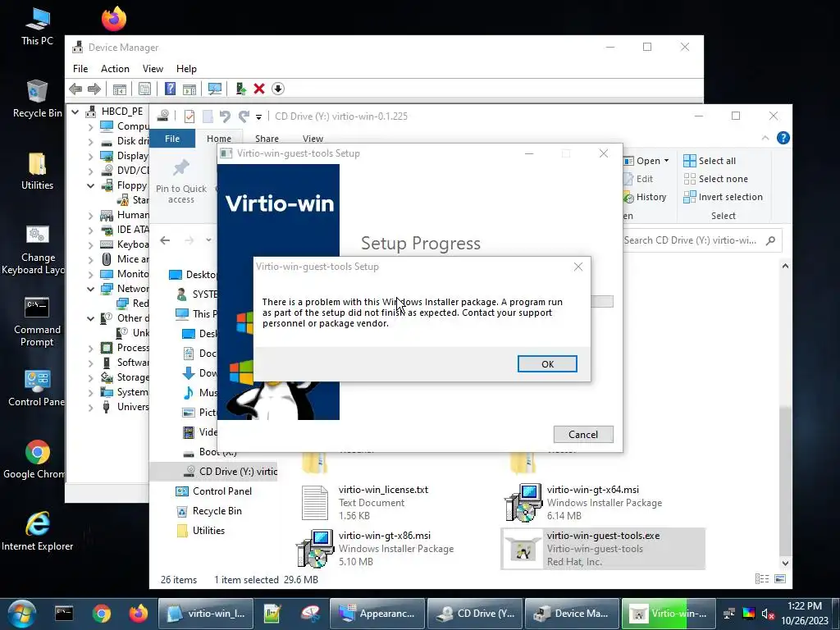The width and height of the screenshot is (840, 630).
Task: Expand the Human Interface Devices node
Action: (90, 216)
